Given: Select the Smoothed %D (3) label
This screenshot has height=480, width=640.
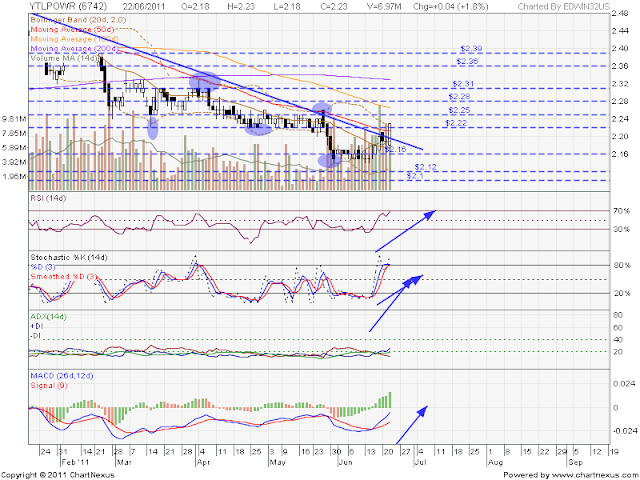Looking at the screenshot, I should (x=64, y=276).
